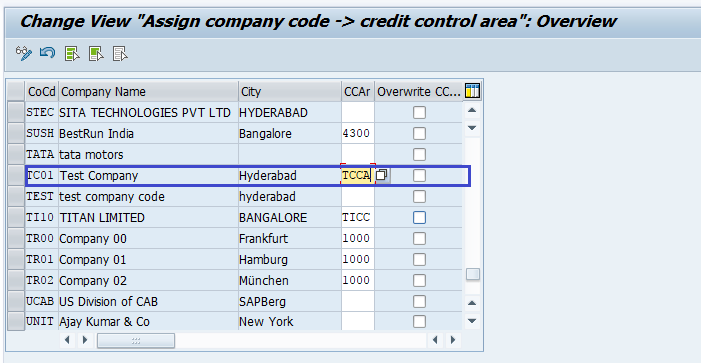Click the Deselect All toolbar icon
Image resolution: width=701 pixels, height=363 pixels.
point(120,54)
